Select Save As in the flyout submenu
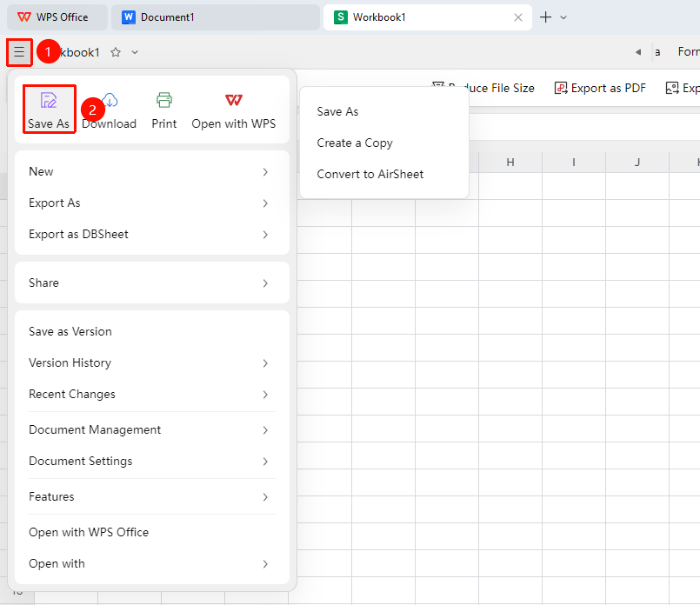This screenshot has width=700, height=605. (384, 111)
